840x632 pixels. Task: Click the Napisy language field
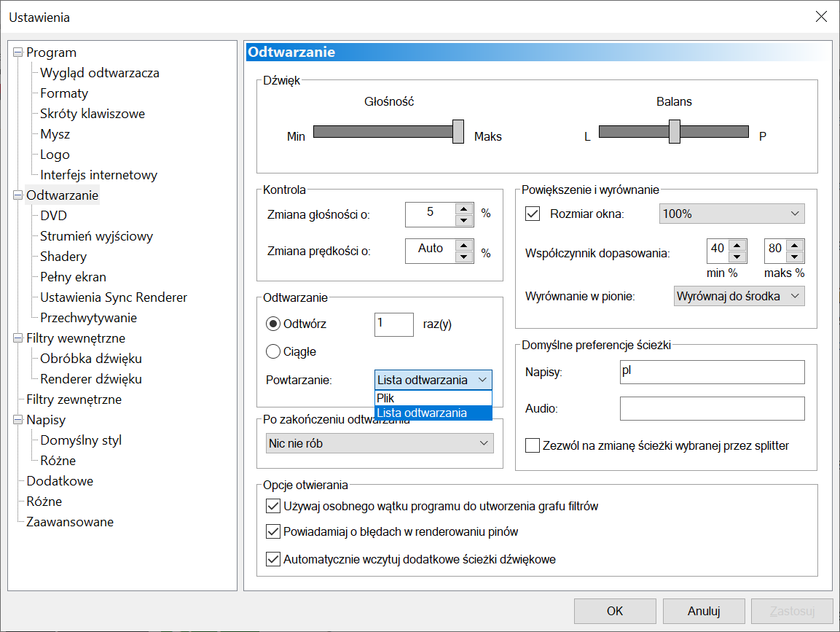coord(712,372)
